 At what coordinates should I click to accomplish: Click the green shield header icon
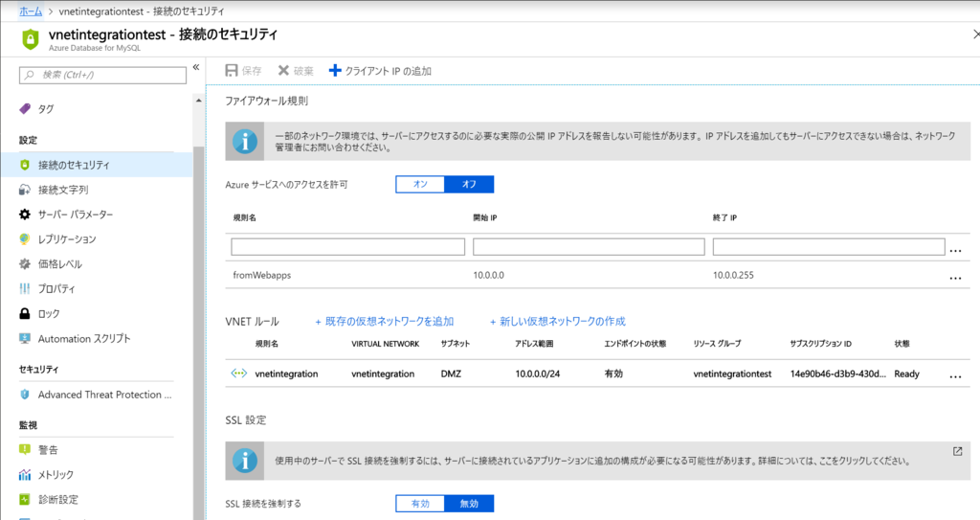tap(31, 39)
